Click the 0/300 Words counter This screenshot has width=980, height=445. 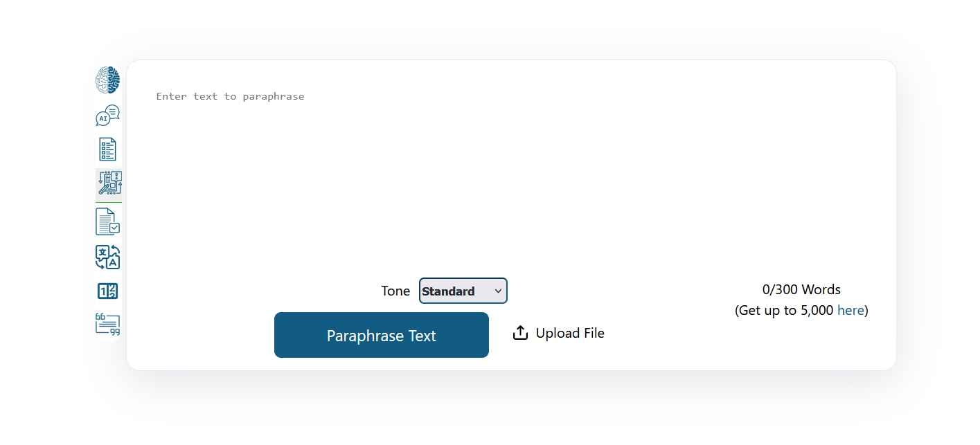[x=801, y=290]
